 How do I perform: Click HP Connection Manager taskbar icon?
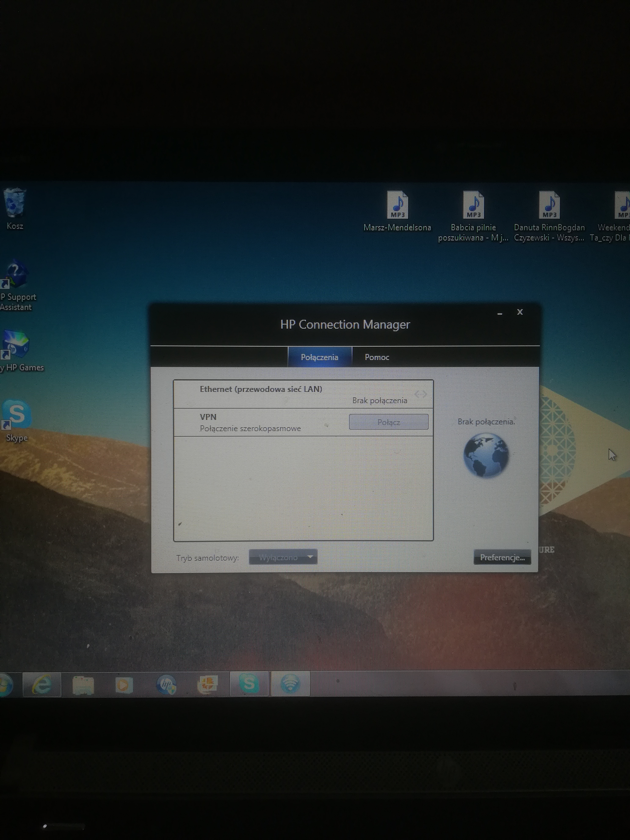click(x=290, y=684)
